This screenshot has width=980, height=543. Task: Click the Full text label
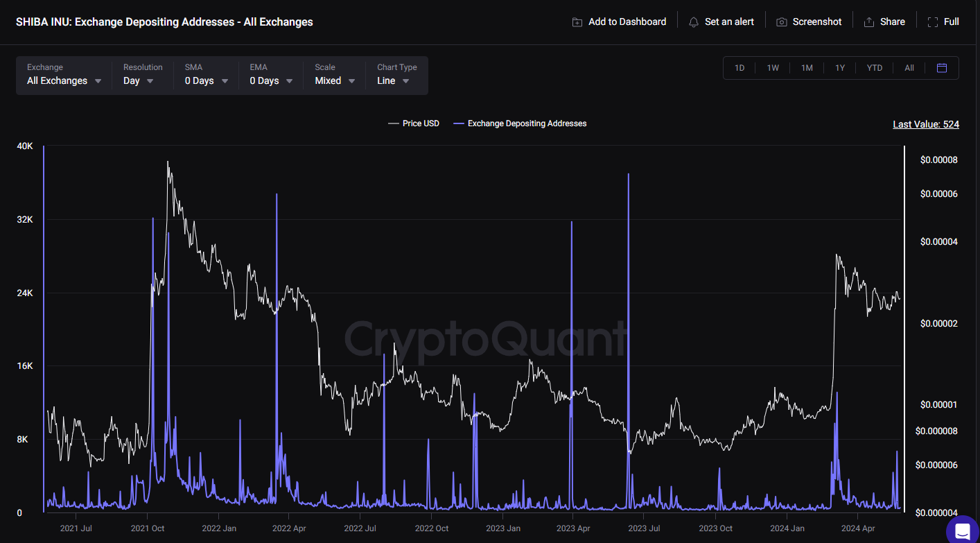[952, 22]
